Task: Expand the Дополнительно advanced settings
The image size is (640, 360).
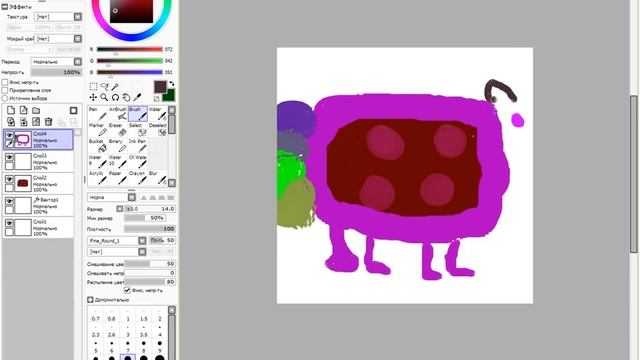Action: (x=90, y=300)
